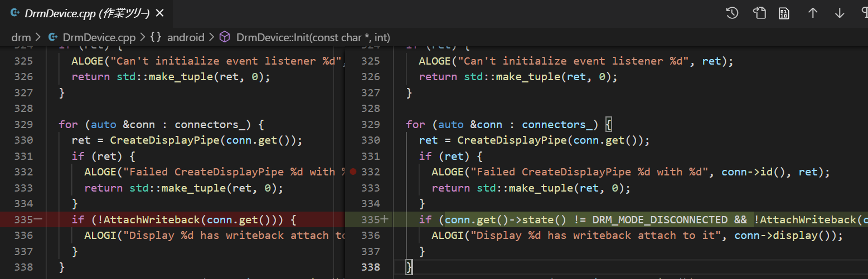Click the curly braces namespace icon in breadcrumb
868x279 pixels.
click(x=156, y=37)
